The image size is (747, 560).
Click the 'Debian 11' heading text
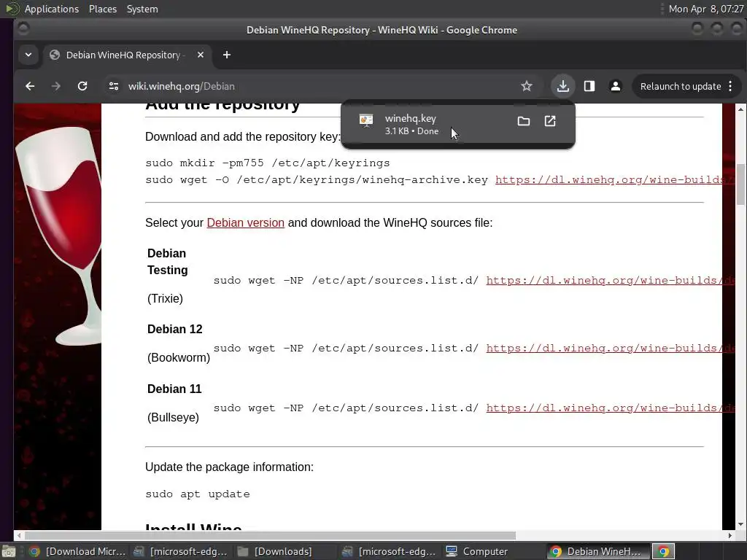[x=174, y=389]
